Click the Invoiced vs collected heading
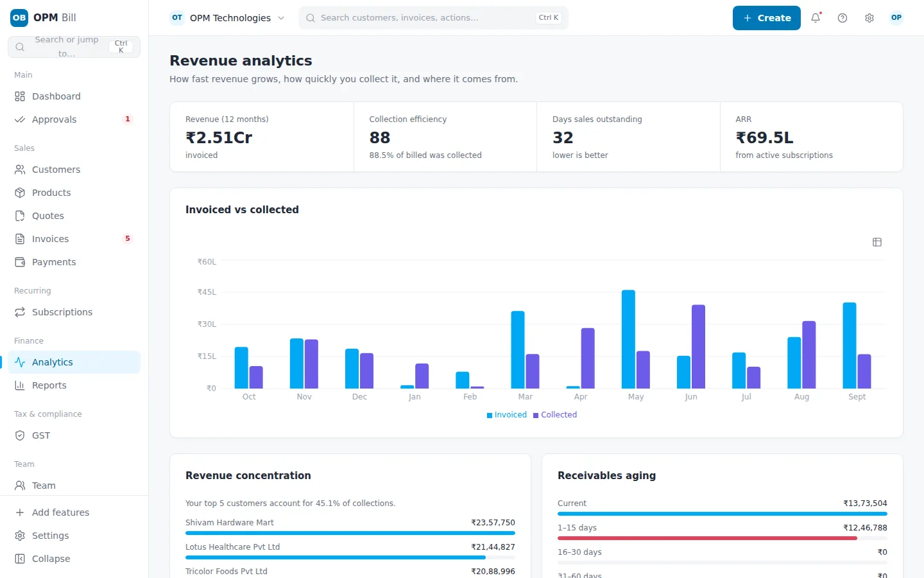 (x=242, y=210)
